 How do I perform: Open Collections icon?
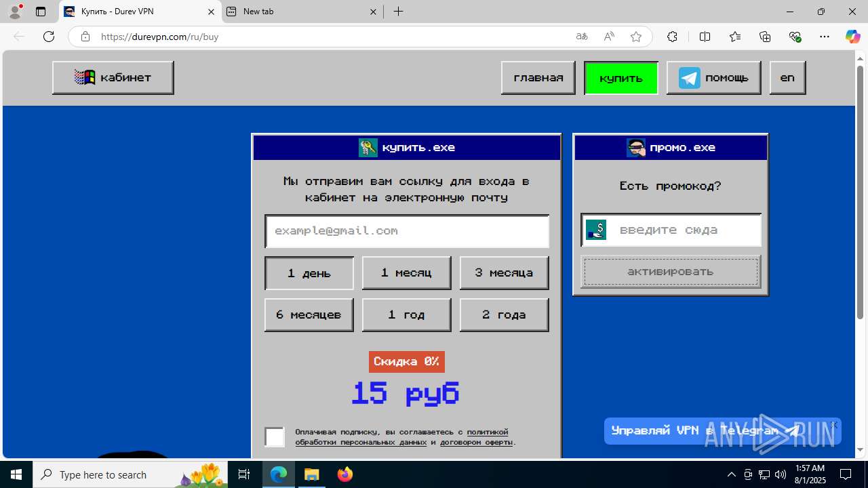(x=765, y=37)
